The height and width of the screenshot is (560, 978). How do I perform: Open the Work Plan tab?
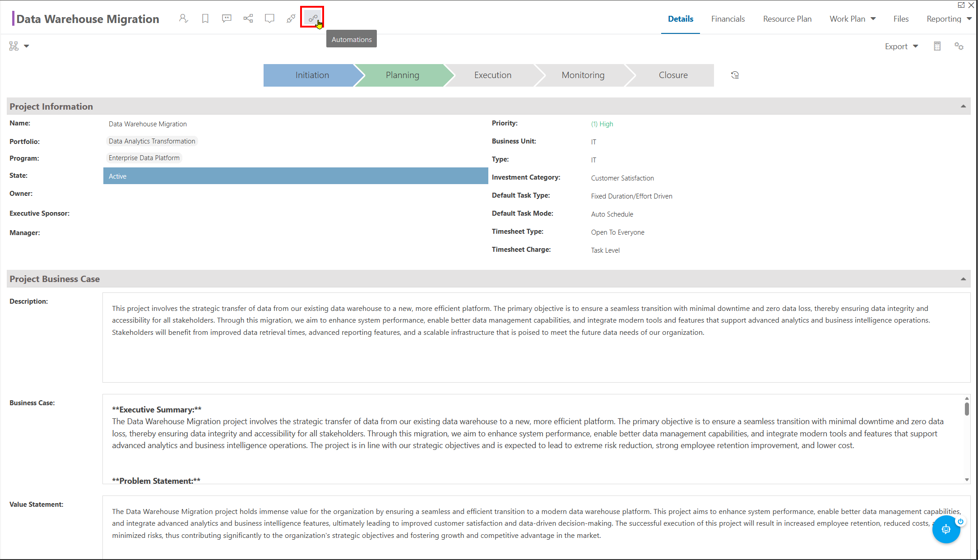[x=847, y=19]
